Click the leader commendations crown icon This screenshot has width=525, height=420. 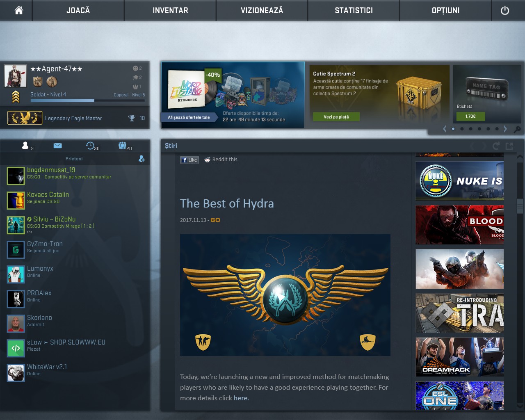click(x=135, y=87)
